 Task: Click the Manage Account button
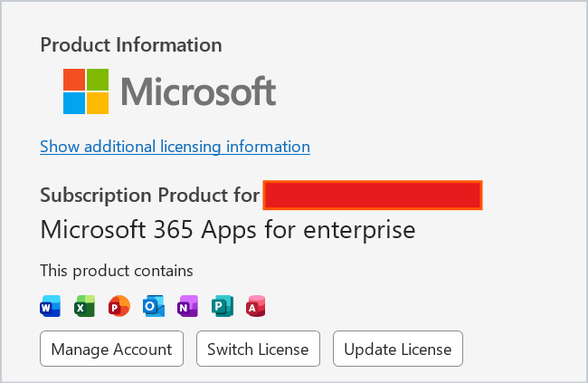[112, 349]
